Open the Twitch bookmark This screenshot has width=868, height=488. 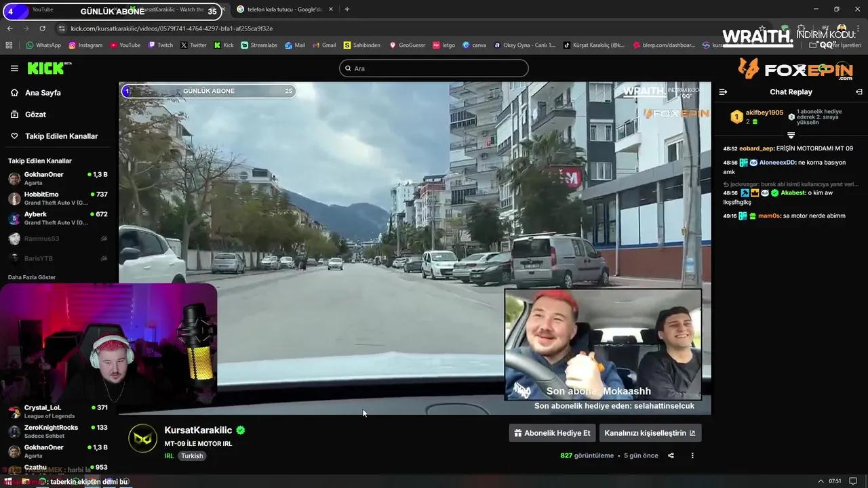click(161, 45)
